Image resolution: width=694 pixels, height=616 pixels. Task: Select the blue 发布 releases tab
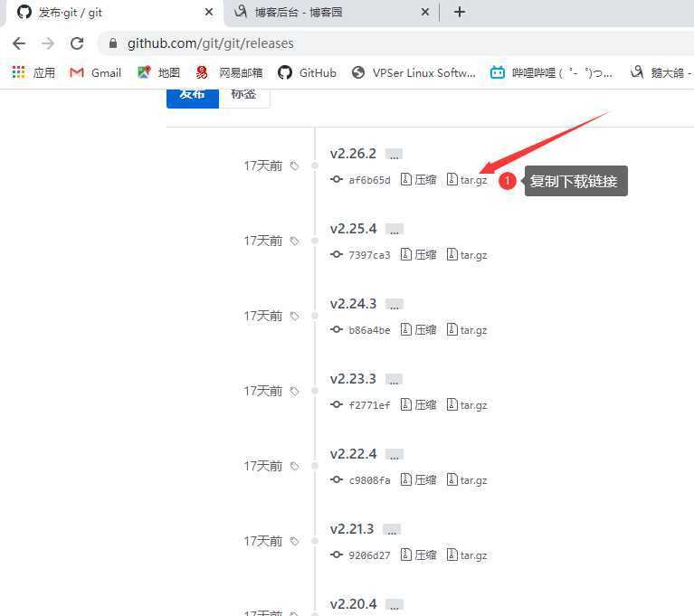(x=193, y=98)
